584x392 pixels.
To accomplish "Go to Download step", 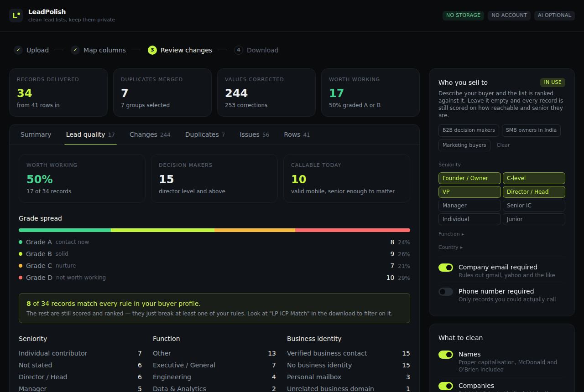I will pos(256,50).
